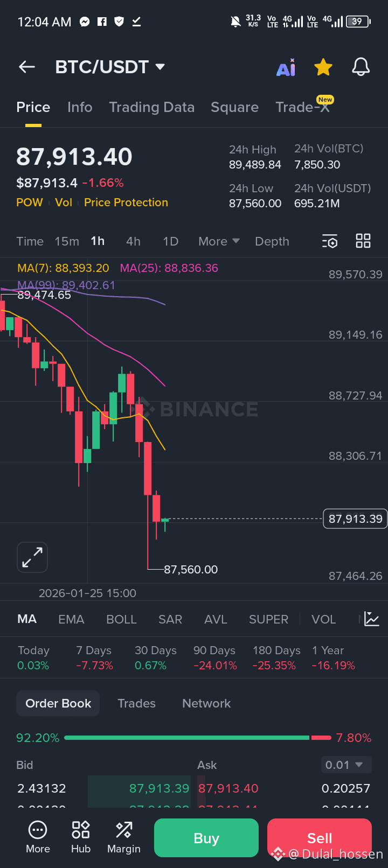Open the Hub icon in bottom bar
This screenshot has width=388, height=868.
80,837
